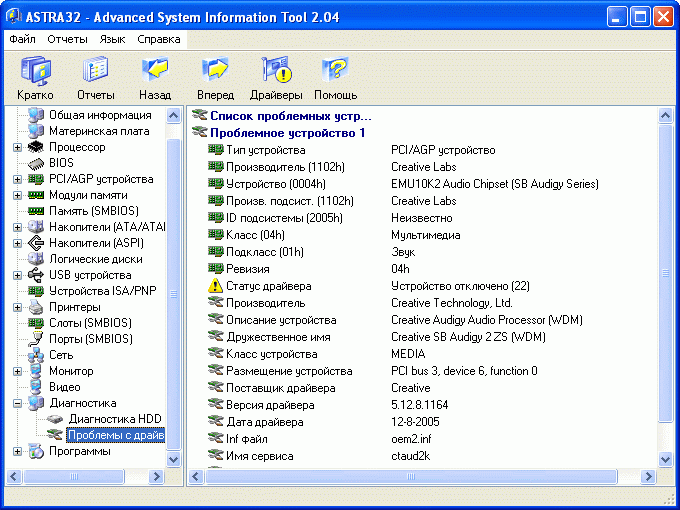Click the Принтеры printer icon in tree
Screen dimensions: 680x510
(x=36, y=307)
